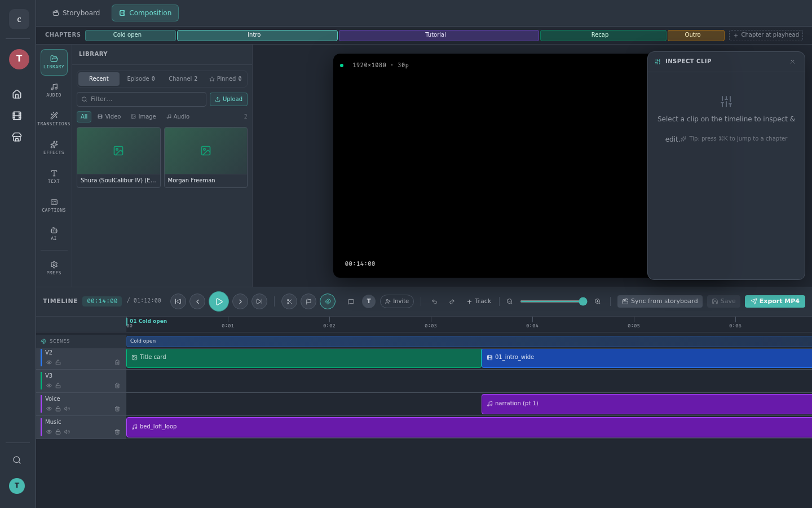Lock the V2 track
This screenshot has height=508, width=812.
58,362
